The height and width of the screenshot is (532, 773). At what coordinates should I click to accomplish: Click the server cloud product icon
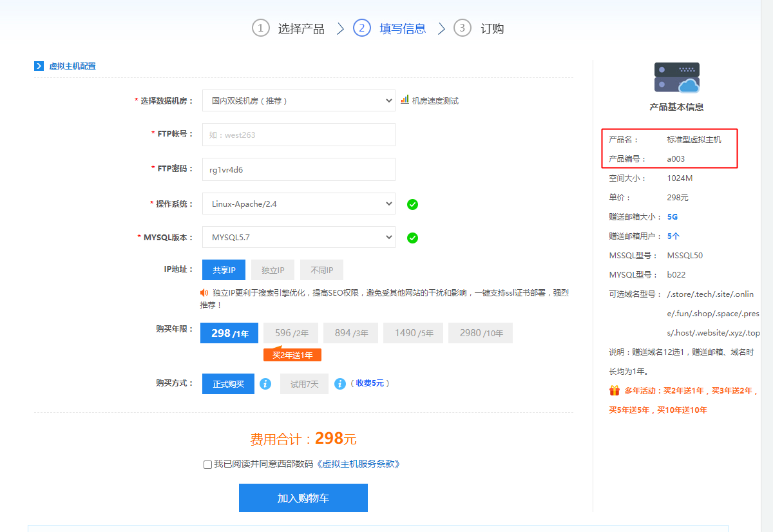[676, 78]
